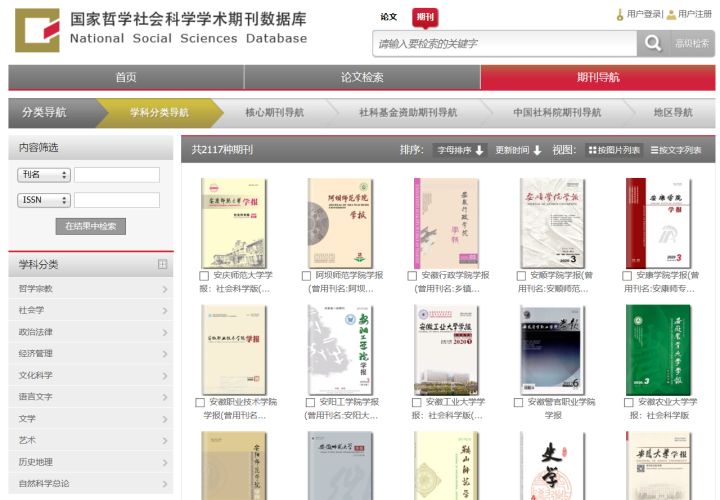Tick checkbox for 安徽警官职业学院学报
The image size is (720, 500).
point(518,402)
